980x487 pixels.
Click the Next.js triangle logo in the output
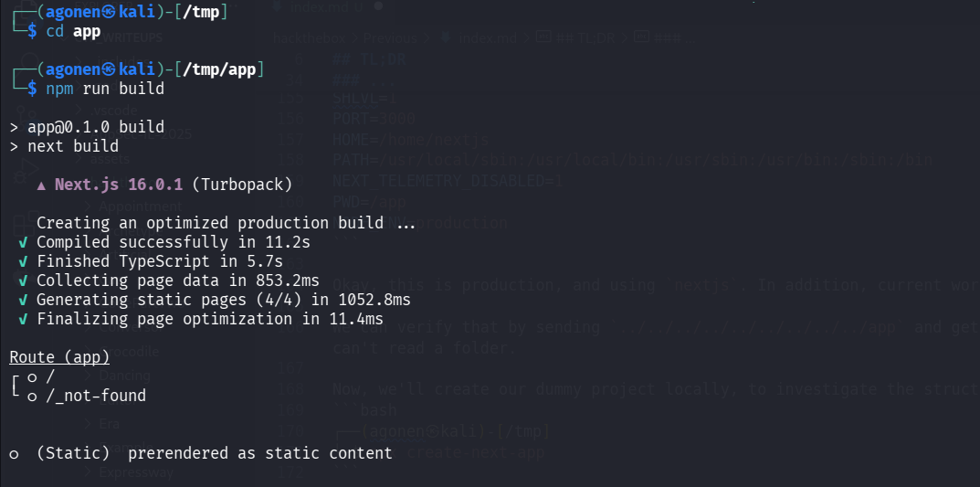(41, 185)
